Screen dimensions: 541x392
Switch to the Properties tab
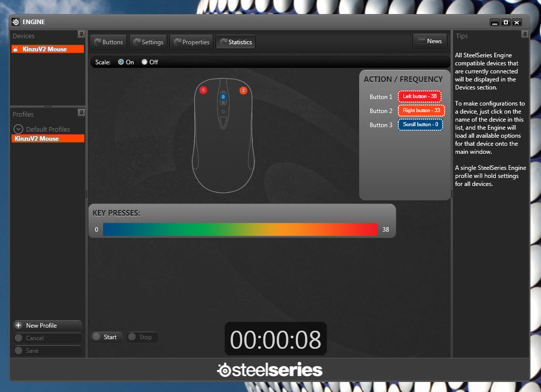point(191,42)
